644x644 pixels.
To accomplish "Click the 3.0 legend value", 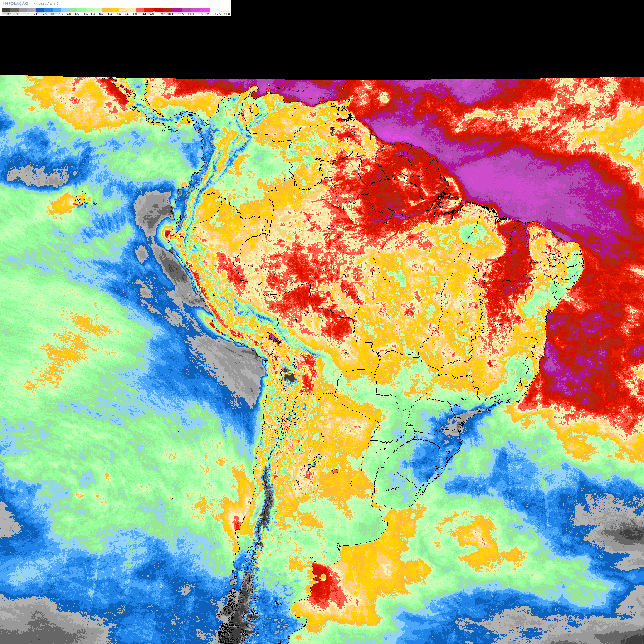I will coord(52,14).
